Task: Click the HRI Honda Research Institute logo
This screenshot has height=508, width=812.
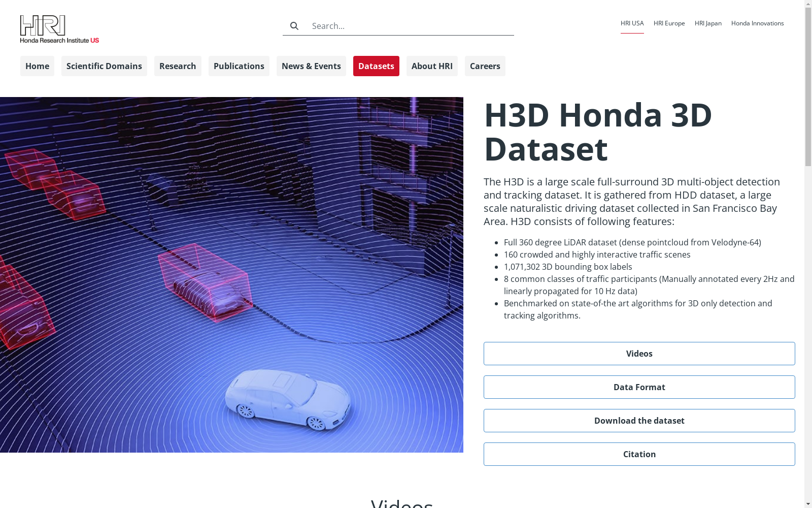Action: 59,29
